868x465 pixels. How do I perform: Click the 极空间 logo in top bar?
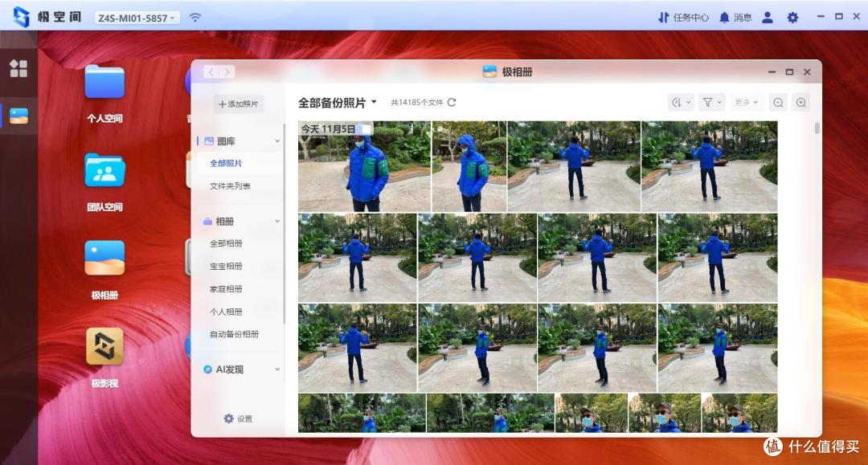(x=47, y=17)
